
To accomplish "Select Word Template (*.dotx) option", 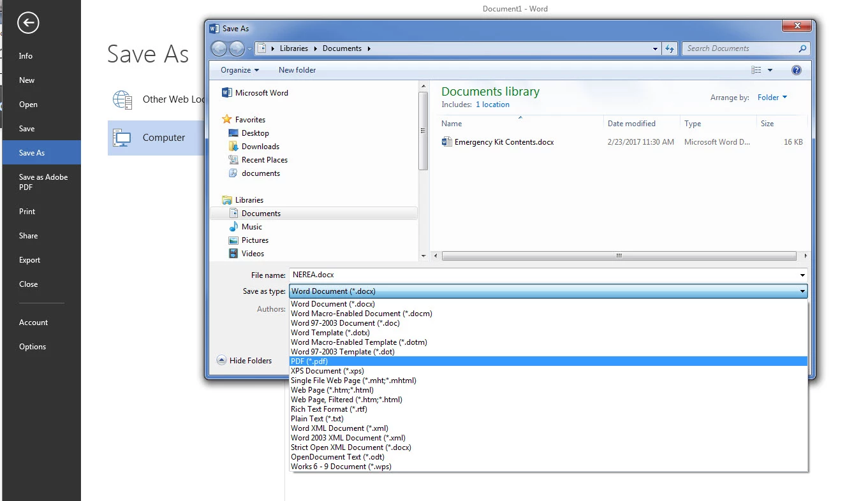I will pyautogui.click(x=548, y=333).
